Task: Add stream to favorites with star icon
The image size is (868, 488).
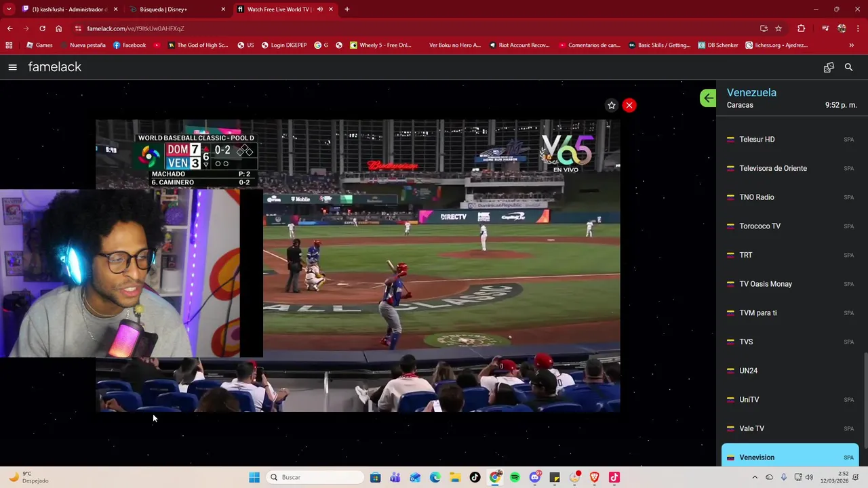Action: (x=612, y=105)
